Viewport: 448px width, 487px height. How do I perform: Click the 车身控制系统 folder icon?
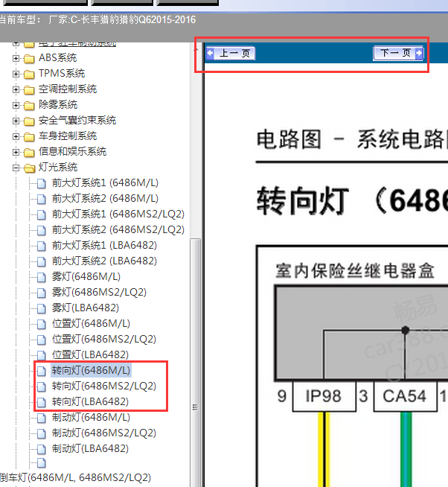coord(29,137)
